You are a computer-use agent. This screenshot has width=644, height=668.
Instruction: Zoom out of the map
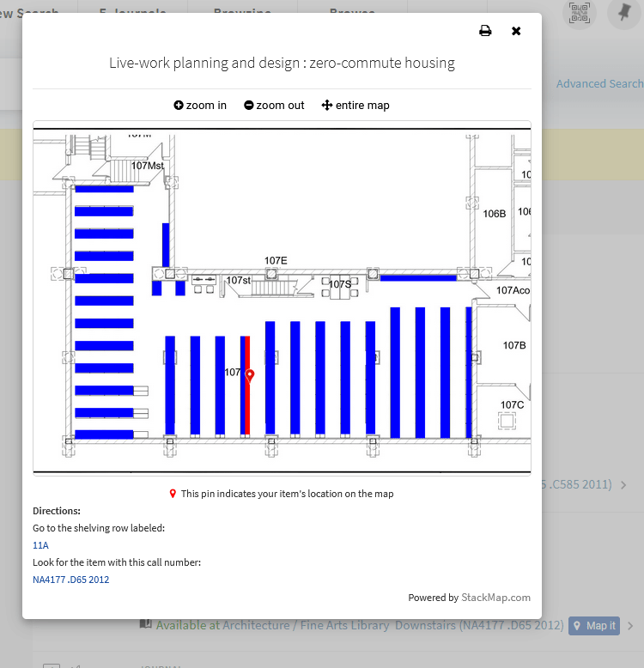tap(274, 106)
